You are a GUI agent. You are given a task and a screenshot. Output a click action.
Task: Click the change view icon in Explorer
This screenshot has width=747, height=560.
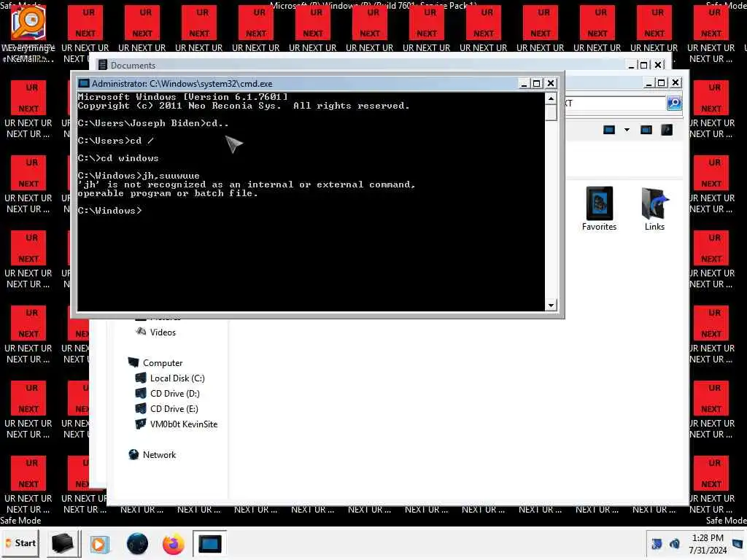(x=609, y=130)
